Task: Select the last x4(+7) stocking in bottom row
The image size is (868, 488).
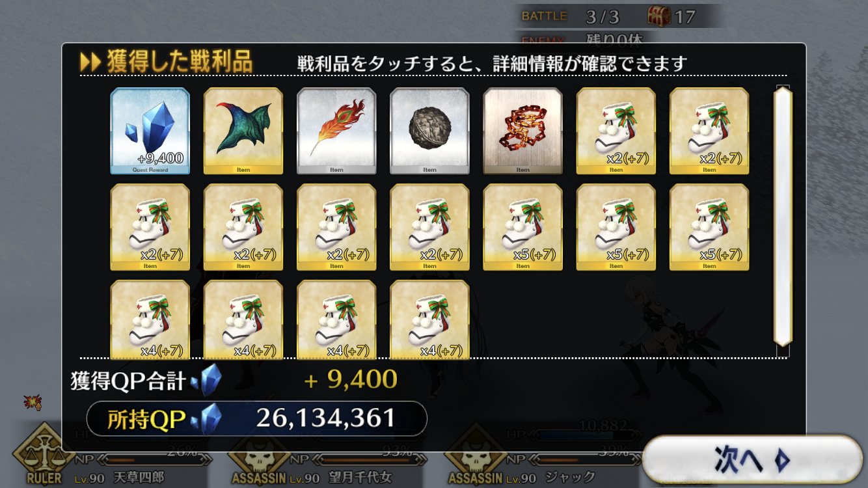Action: click(429, 319)
